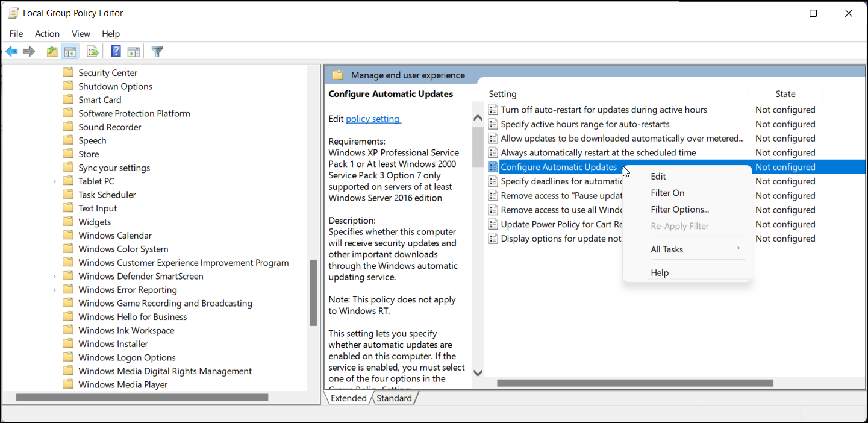Expand the All Tasks submenu
Screen dimensions: 868x423
point(667,249)
